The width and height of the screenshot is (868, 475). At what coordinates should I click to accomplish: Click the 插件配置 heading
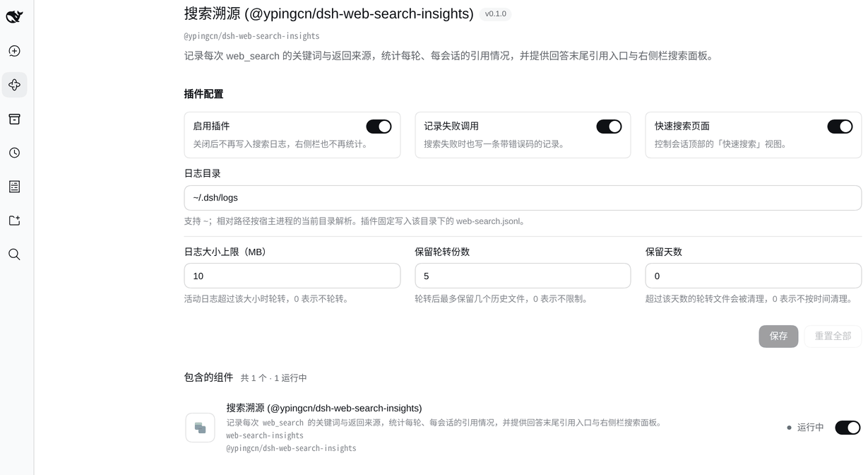point(203,94)
